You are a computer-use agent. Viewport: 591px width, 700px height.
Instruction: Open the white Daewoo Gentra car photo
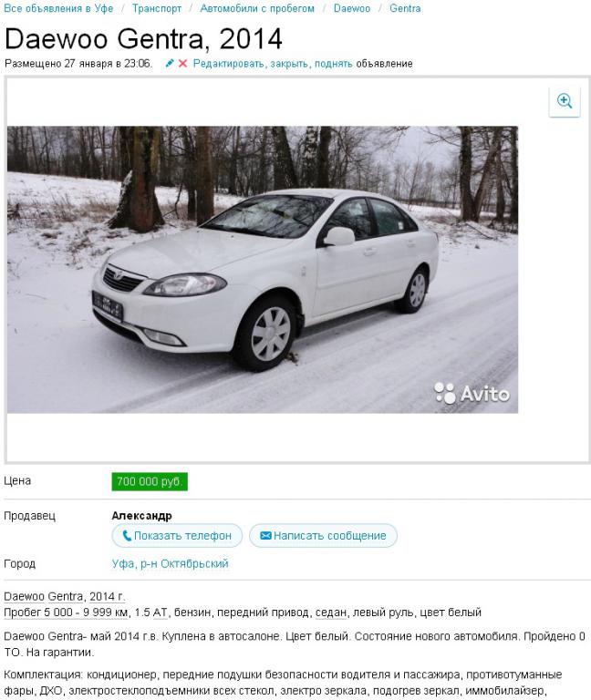pyautogui.click(x=263, y=269)
